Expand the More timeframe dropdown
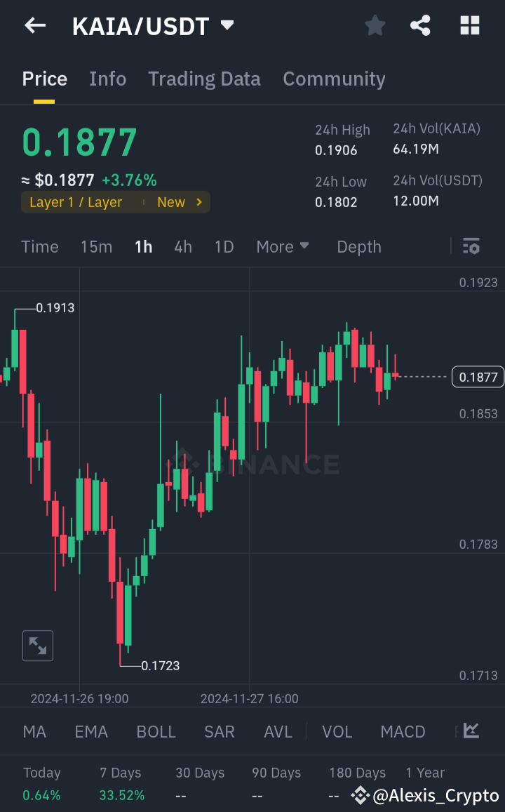505x812 pixels. (x=282, y=246)
